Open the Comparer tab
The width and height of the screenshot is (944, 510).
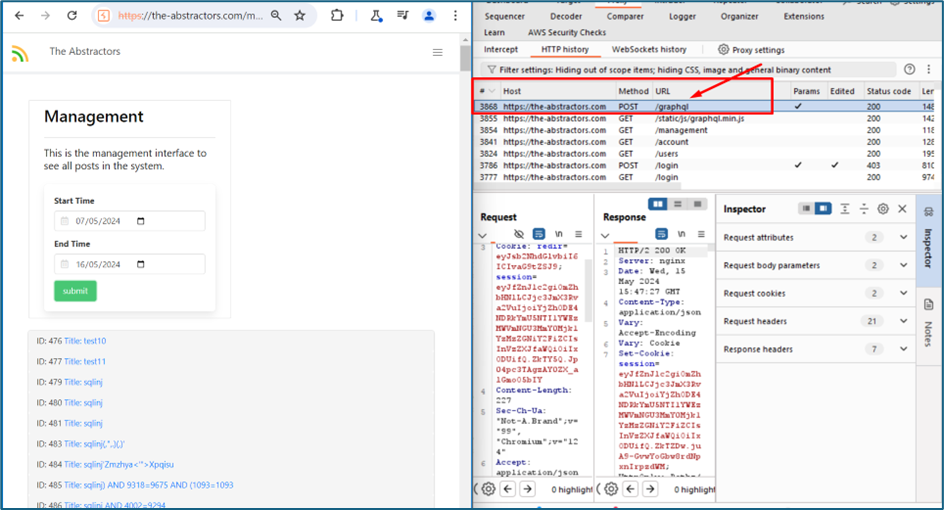tap(625, 16)
